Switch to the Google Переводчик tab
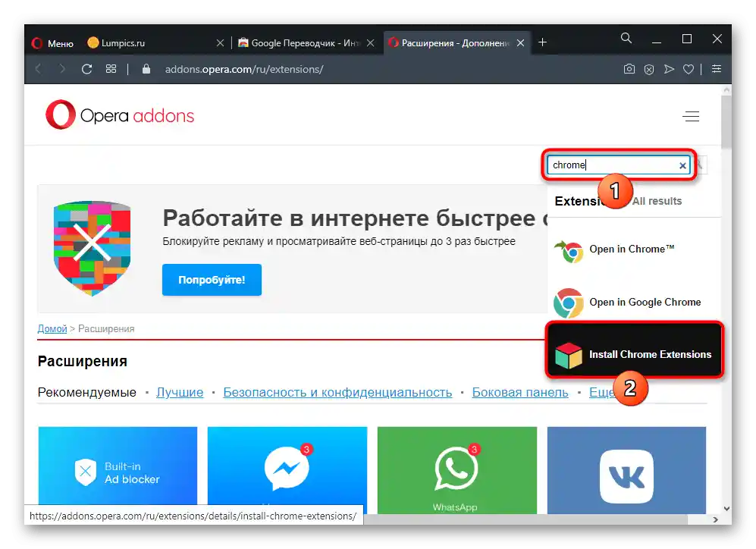756x549 pixels. (306, 43)
